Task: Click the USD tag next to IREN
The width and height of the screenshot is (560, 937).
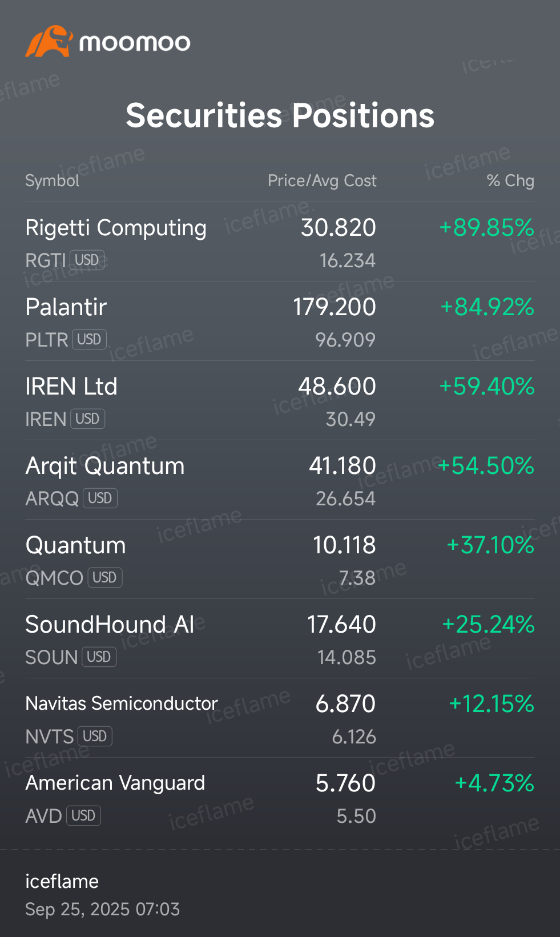Action: [88, 419]
